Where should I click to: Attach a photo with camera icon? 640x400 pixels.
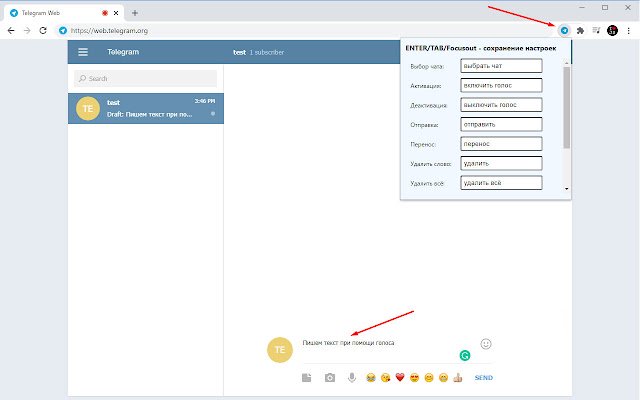pyautogui.click(x=330, y=378)
